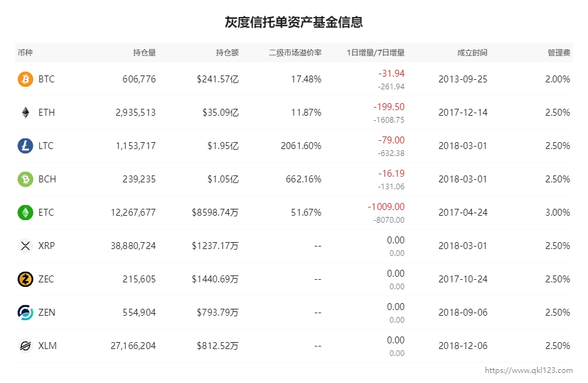Select the LTC symbol label
Screen dimensions: 588x383
click(x=46, y=146)
